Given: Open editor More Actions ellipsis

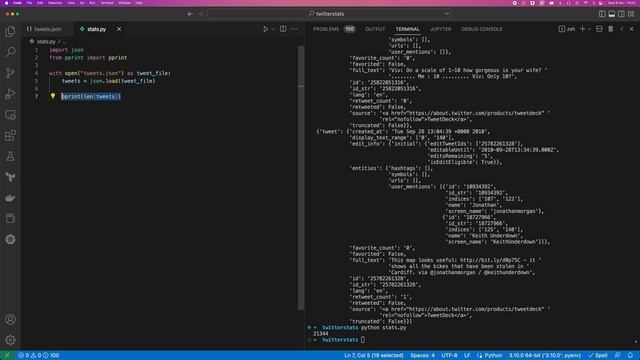Looking at the screenshot, I should coord(294,29).
